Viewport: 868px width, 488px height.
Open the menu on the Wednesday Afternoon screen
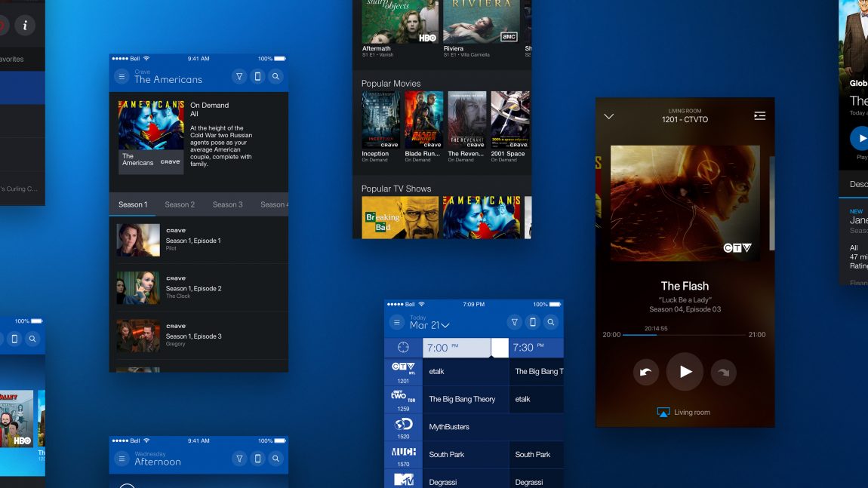click(x=121, y=458)
